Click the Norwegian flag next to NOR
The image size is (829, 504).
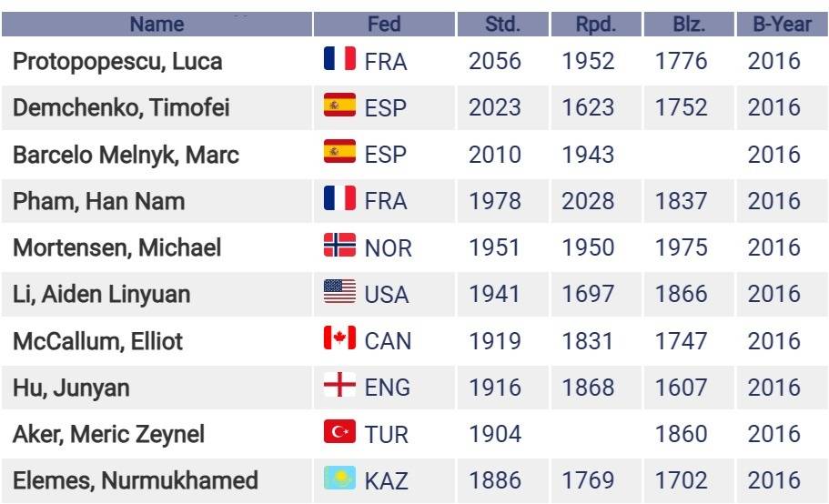(339, 245)
